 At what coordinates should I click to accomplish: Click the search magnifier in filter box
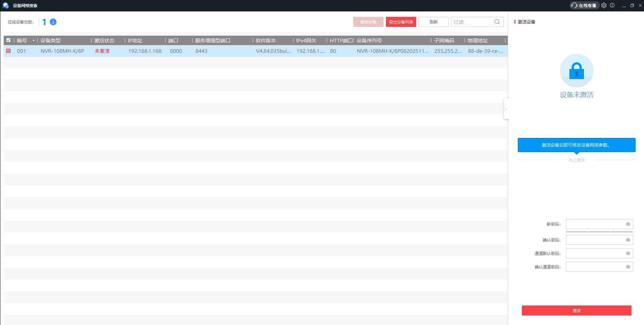[x=497, y=22]
